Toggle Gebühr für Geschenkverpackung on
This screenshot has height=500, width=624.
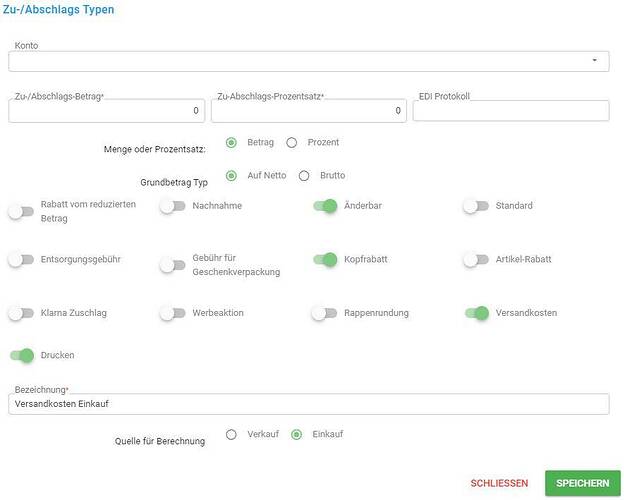point(173,265)
